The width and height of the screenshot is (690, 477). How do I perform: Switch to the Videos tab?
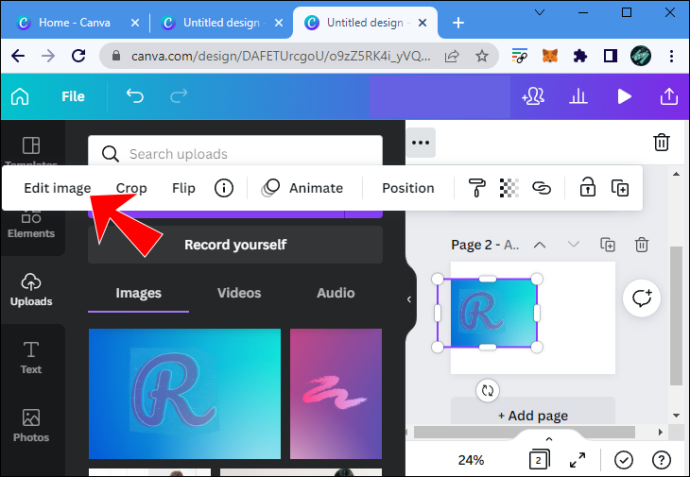(x=239, y=293)
